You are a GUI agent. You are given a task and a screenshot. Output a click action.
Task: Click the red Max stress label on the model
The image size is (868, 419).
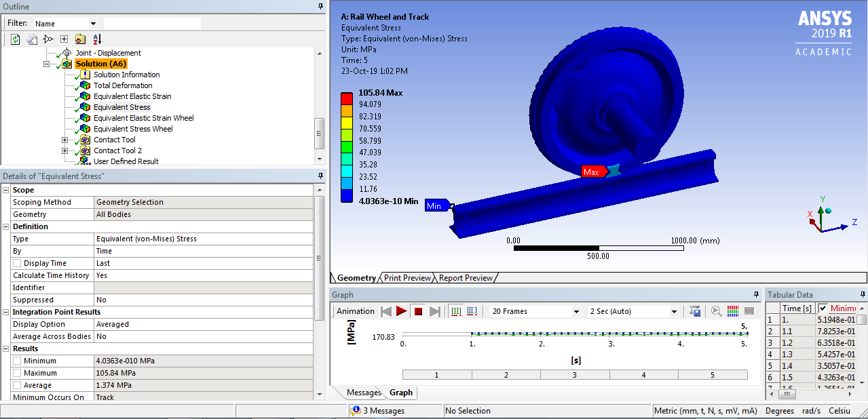click(592, 172)
